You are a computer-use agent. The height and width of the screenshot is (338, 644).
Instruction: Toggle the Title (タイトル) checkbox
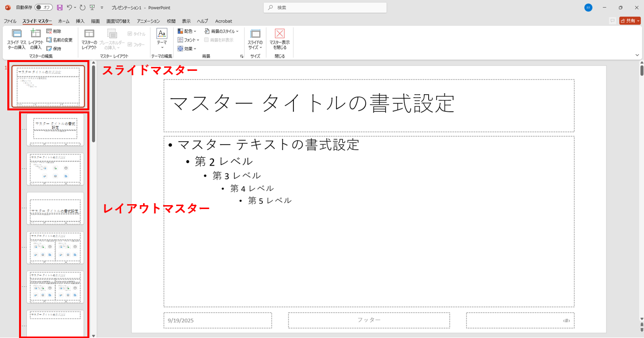pyautogui.click(x=130, y=34)
